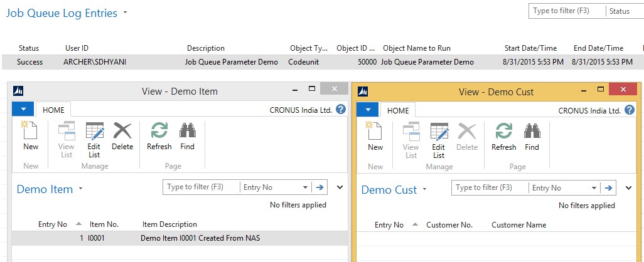The height and width of the screenshot is (262, 644).
Task: Select HOME tab in Demo Item window
Action: pos(53,110)
